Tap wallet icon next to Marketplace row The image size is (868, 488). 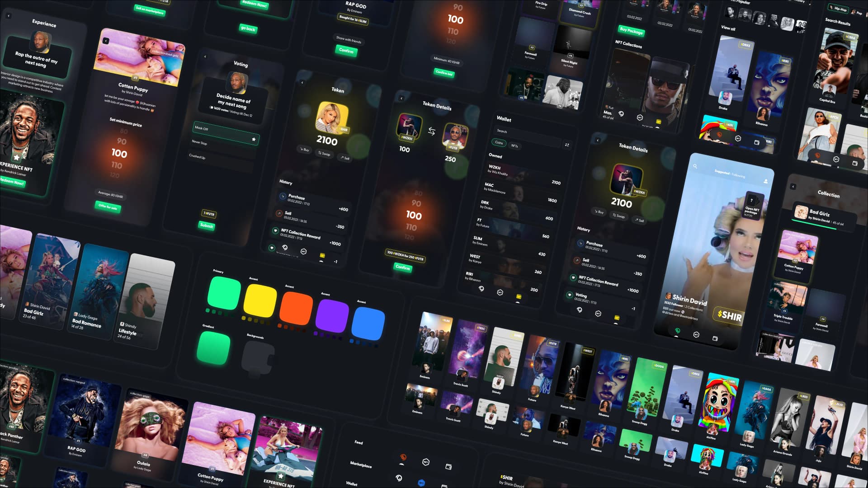(448, 467)
